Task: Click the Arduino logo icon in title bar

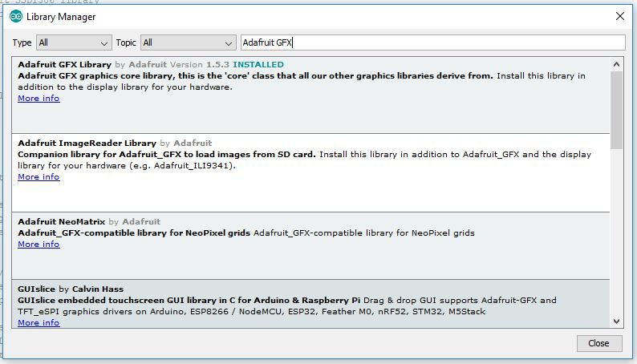Action: pyautogui.click(x=16, y=17)
